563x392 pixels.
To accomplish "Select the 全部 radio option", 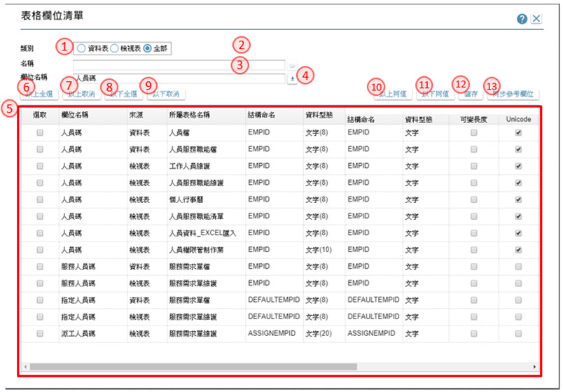I will coord(147,48).
